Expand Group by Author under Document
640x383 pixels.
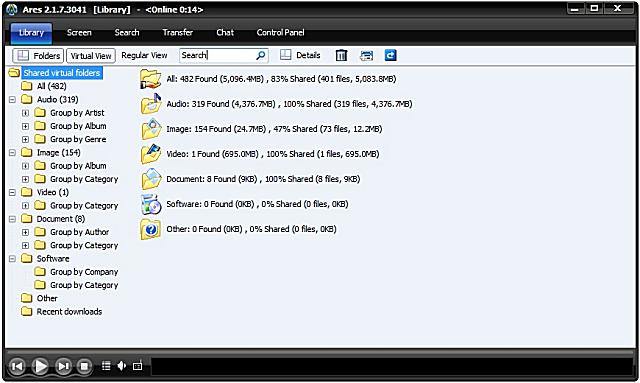tap(25, 232)
